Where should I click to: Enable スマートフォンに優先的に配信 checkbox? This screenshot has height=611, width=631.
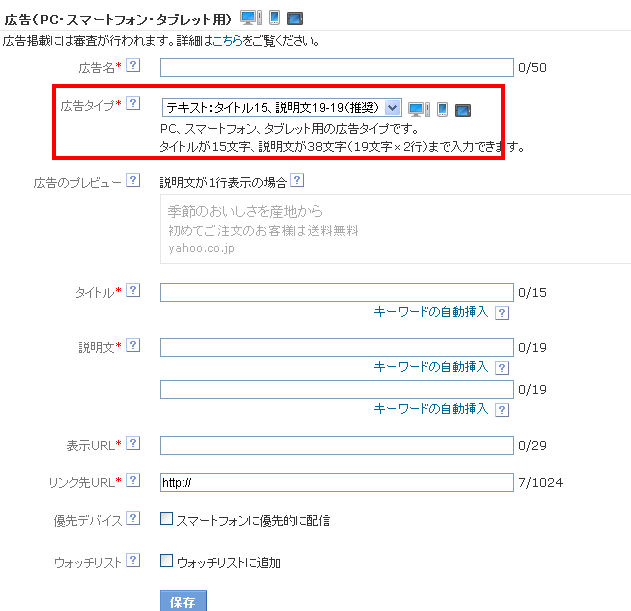pos(166,518)
